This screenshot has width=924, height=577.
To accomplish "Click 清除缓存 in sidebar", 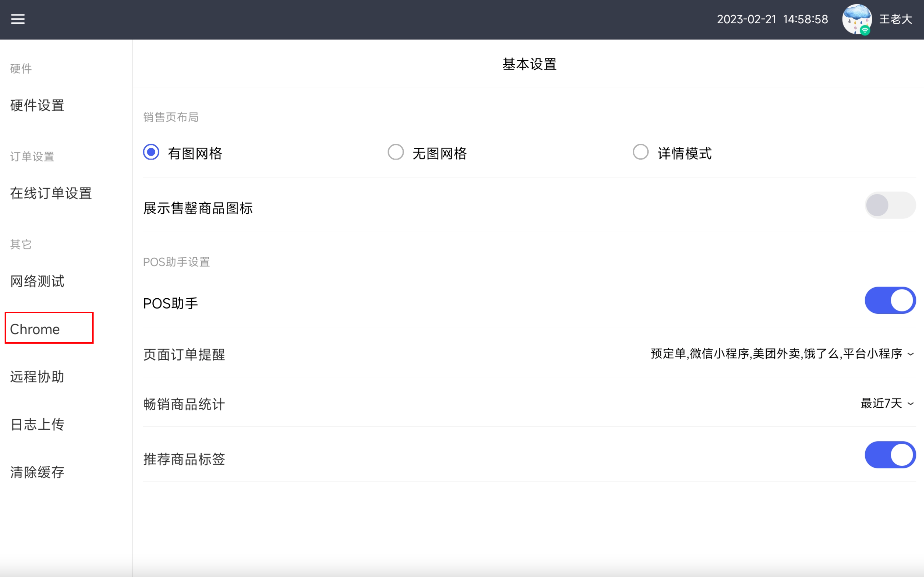I will pyautogui.click(x=37, y=472).
